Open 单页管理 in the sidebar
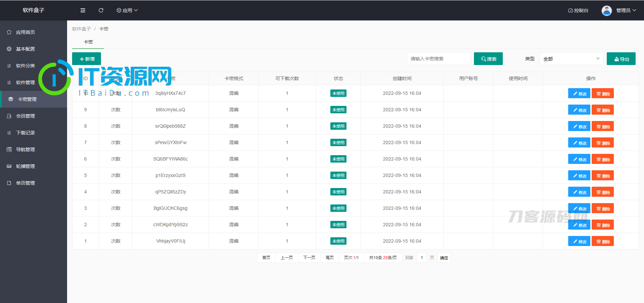Image resolution: width=644 pixels, height=303 pixels. (34, 183)
